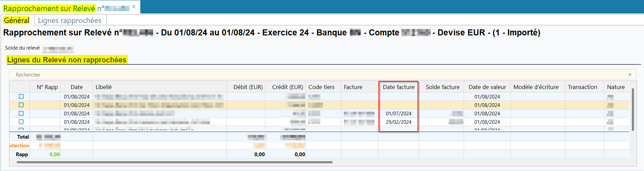Select checkbox for line with invoice date 29/02/2024

21,122
